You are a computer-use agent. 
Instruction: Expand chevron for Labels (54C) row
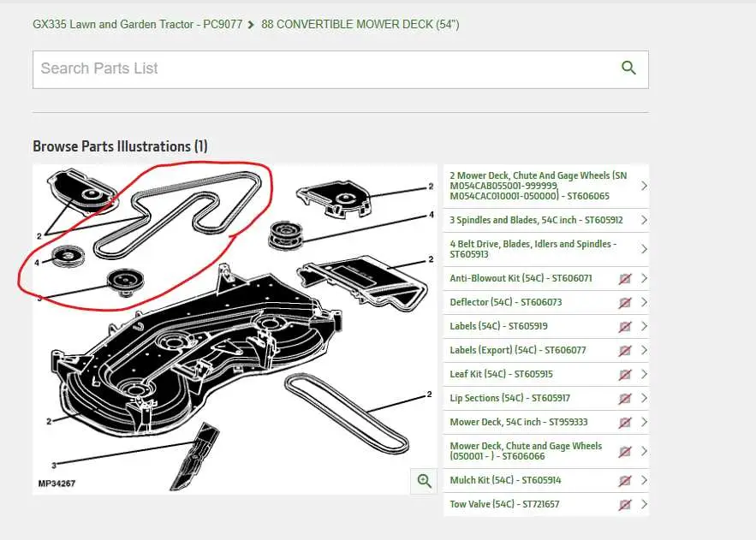(644, 326)
